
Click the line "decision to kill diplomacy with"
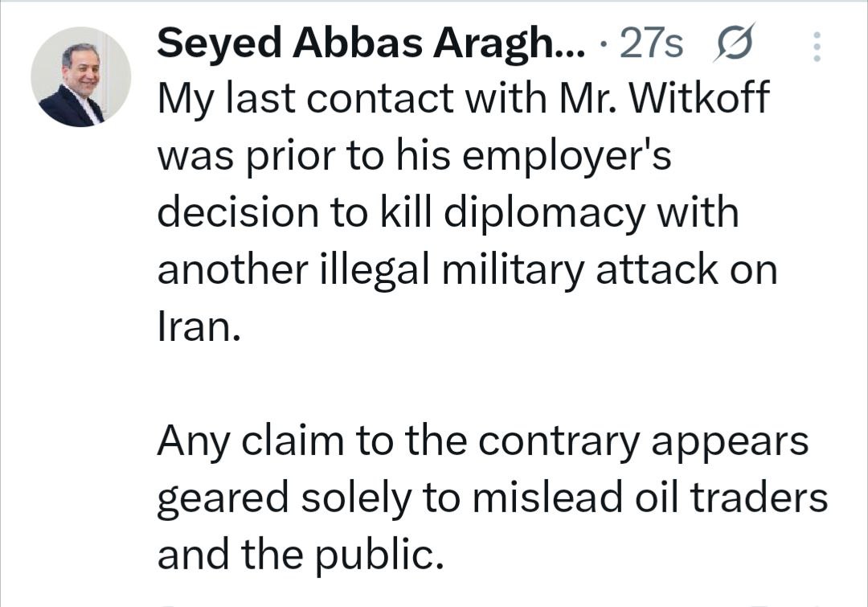point(447,213)
